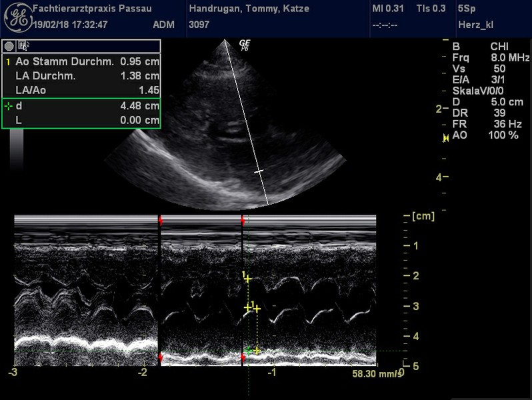Screen dimensions: 532x400
Task: Click the Vs 50 parameter value
Action: click(499, 69)
